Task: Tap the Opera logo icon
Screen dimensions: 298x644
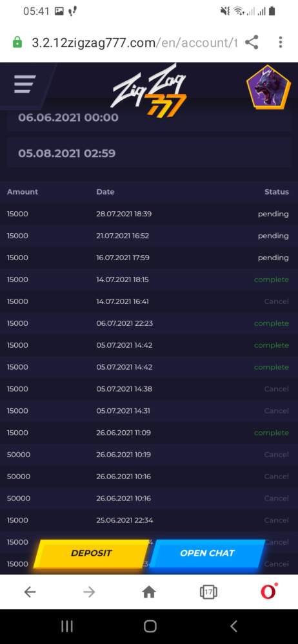Action: point(268,591)
